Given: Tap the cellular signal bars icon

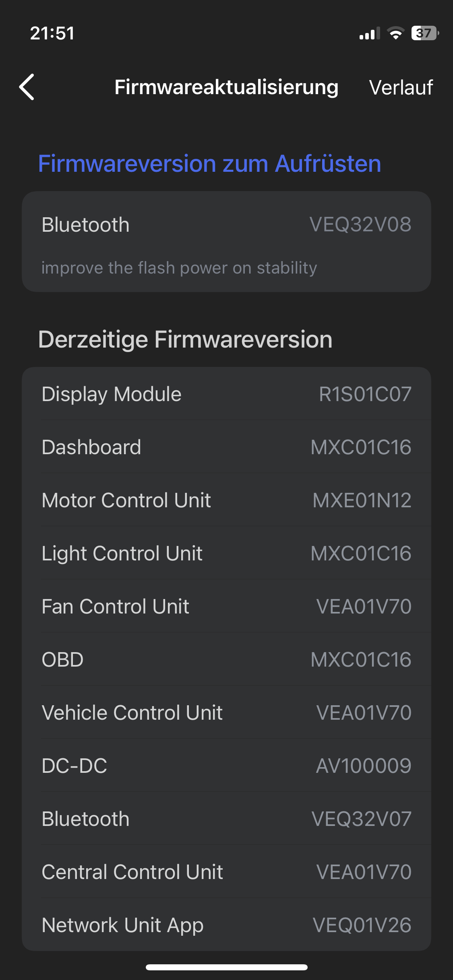Looking at the screenshot, I should click(370, 34).
